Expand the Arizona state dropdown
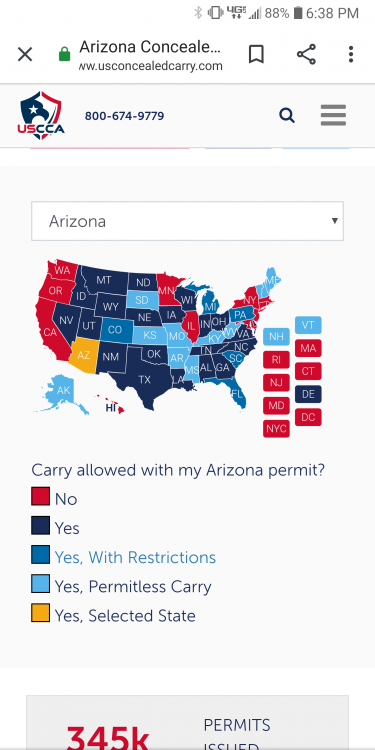 point(188,221)
